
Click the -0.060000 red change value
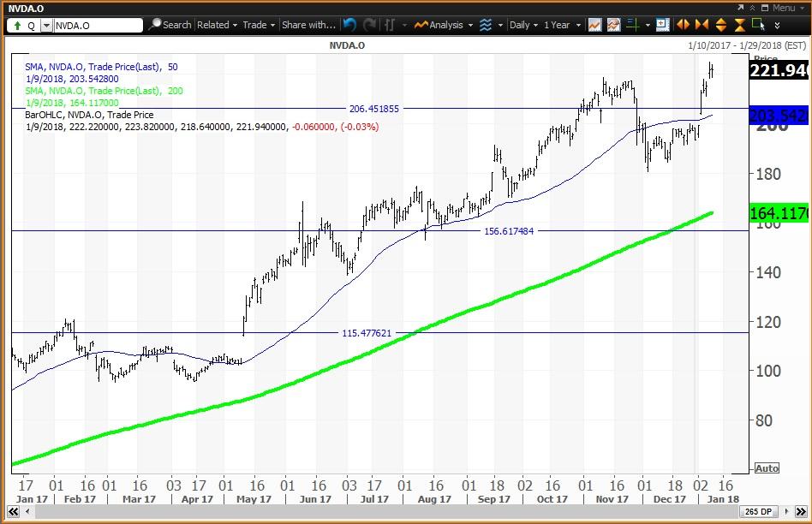(313, 127)
